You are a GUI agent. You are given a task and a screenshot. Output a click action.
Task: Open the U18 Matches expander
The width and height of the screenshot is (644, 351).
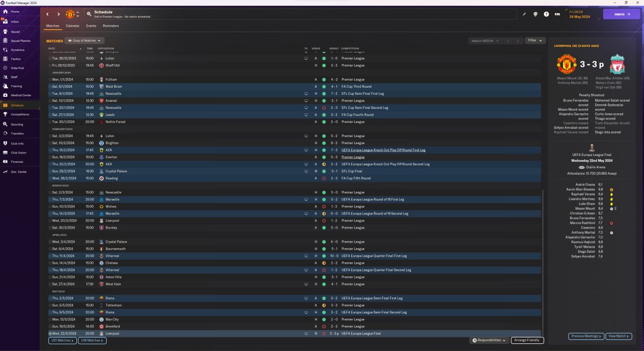pos(92,340)
